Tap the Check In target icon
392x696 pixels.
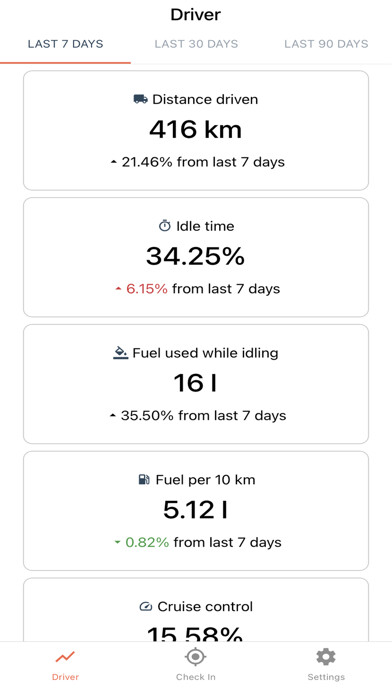(x=195, y=656)
